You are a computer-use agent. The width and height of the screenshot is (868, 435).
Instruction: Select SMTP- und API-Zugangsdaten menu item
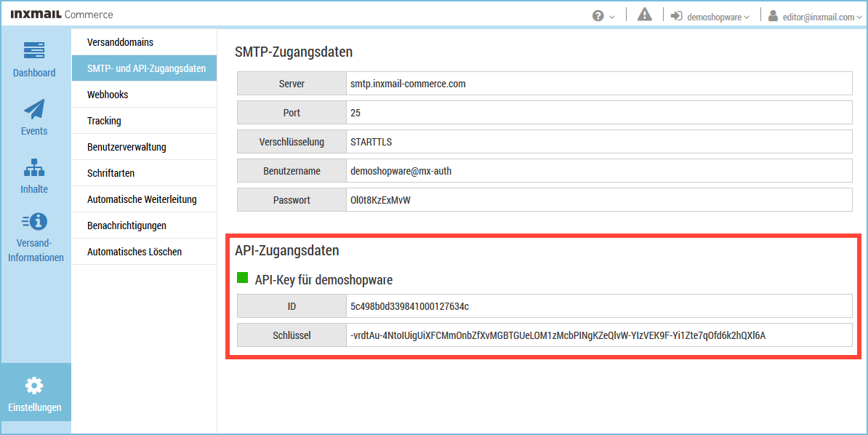[144, 68]
